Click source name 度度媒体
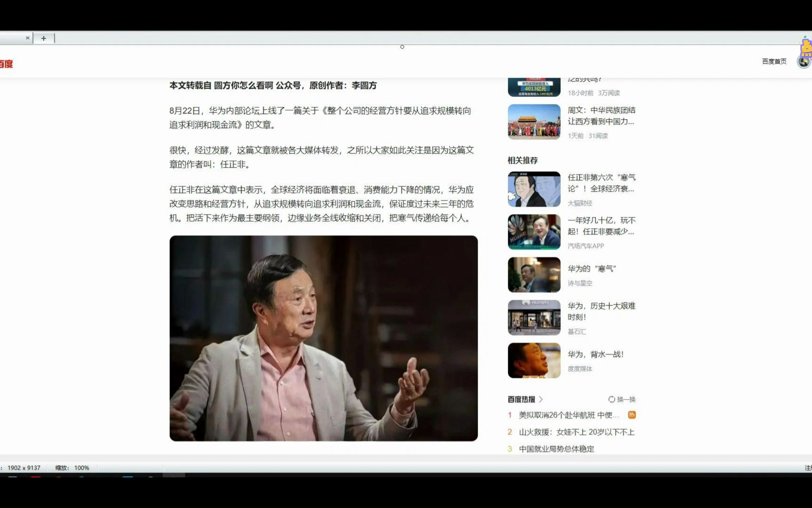This screenshot has width=812, height=508. (580, 369)
